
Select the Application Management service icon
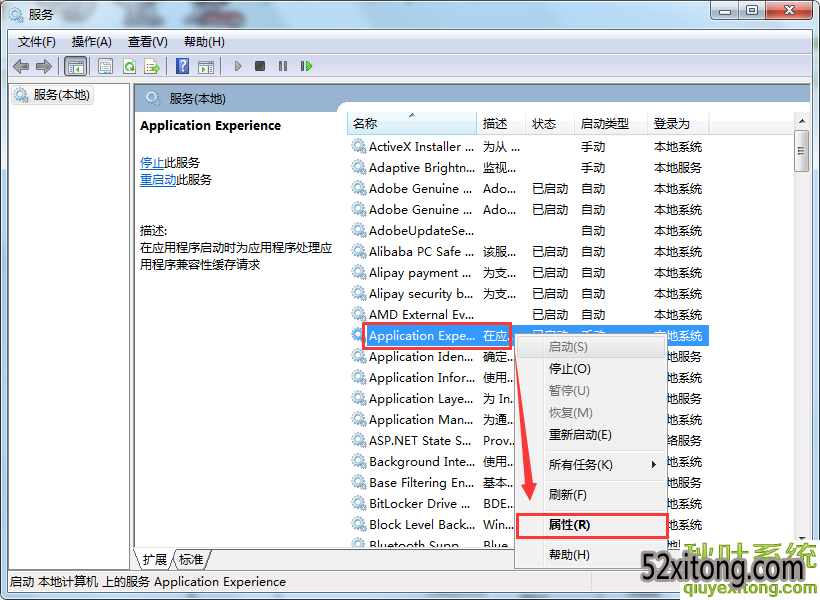coord(359,420)
